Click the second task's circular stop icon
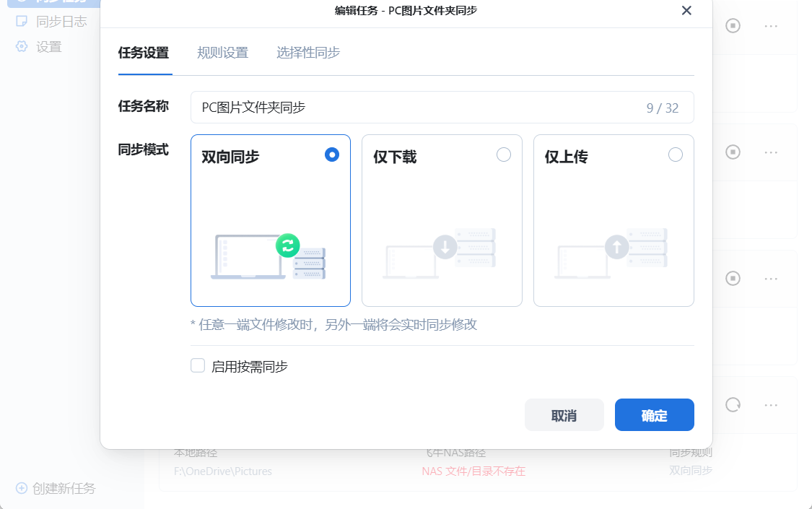The image size is (812, 509). click(x=733, y=152)
